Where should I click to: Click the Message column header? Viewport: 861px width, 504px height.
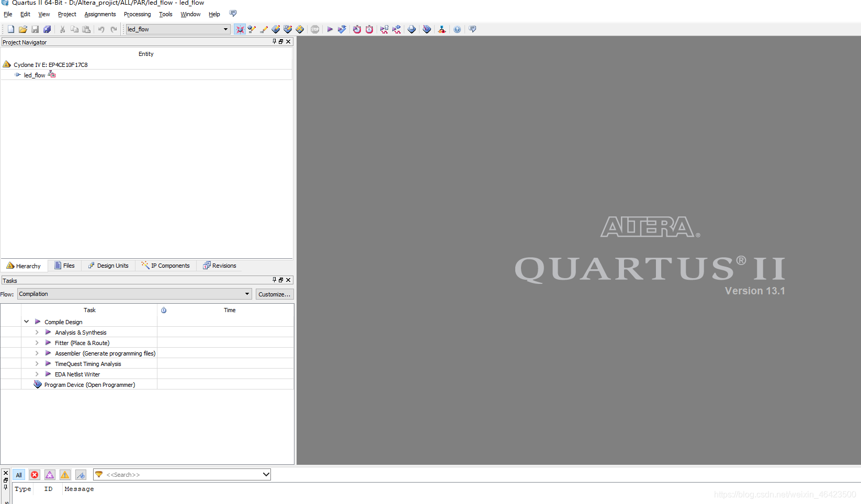[79, 489]
